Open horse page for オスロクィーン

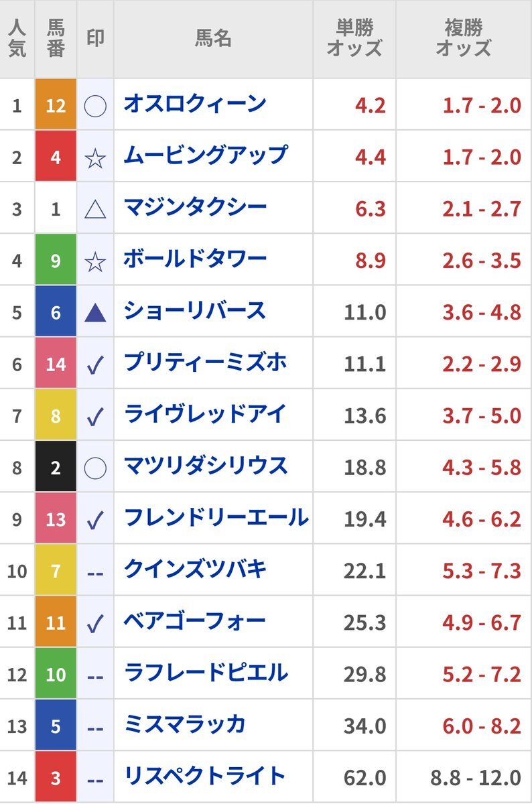click(195, 104)
